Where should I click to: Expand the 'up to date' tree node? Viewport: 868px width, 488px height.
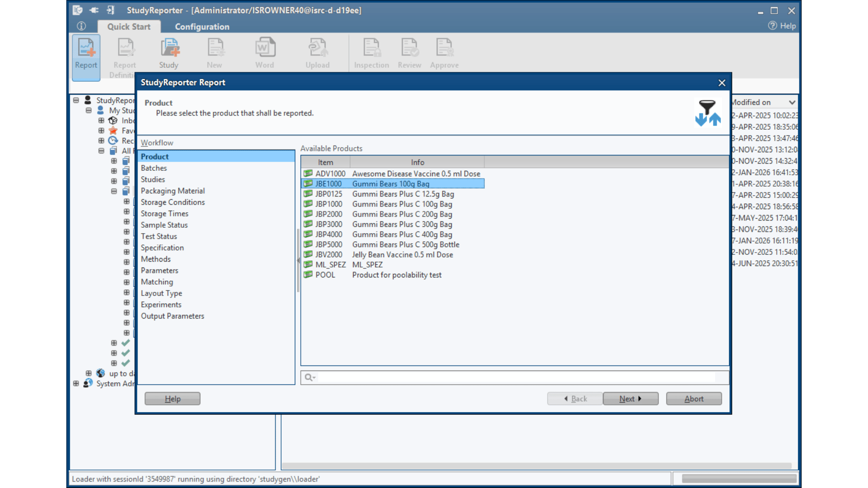[x=89, y=374]
